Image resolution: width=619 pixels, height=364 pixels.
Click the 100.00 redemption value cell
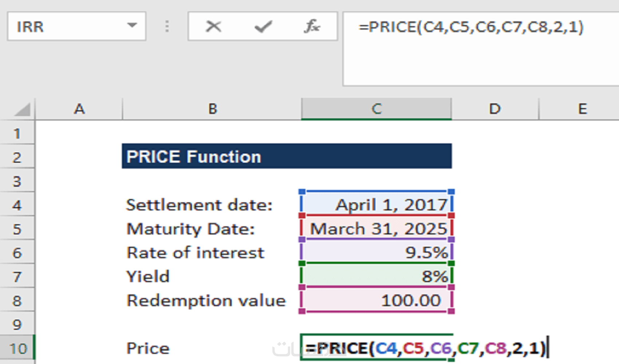coord(376,300)
